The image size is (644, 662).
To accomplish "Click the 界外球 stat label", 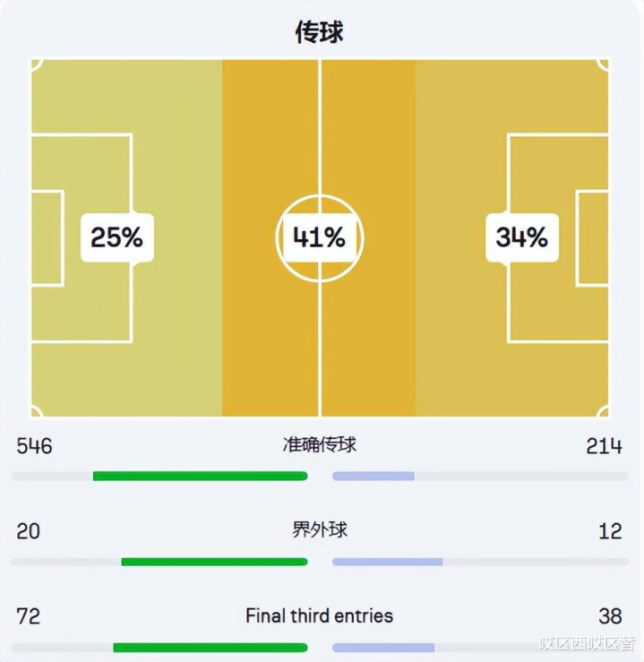I will tap(320, 529).
